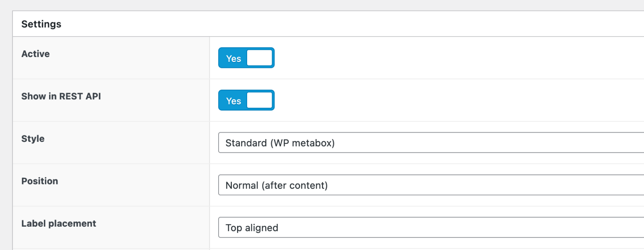Image resolution: width=644 pixels, height=250 pixels.
Task: Select the Active row label
Action: click(x=35, y=53)
